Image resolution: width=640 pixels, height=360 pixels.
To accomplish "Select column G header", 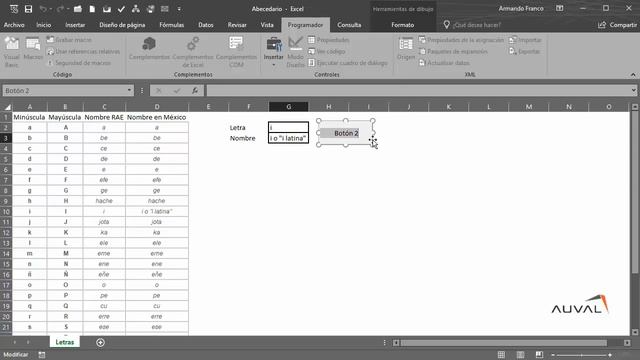I will (289, 107).
